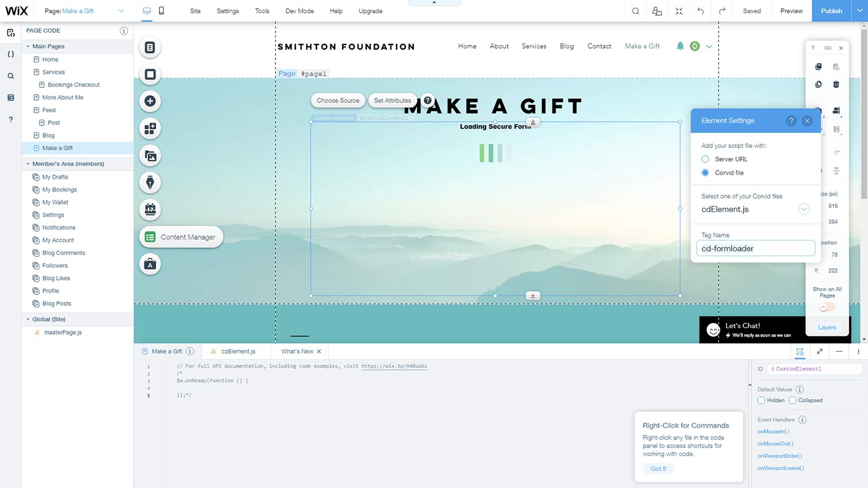Viewport: 868px width, 488px height.
Task: Open the Bookings calendar icon
Action: click(x=150, y=209)
